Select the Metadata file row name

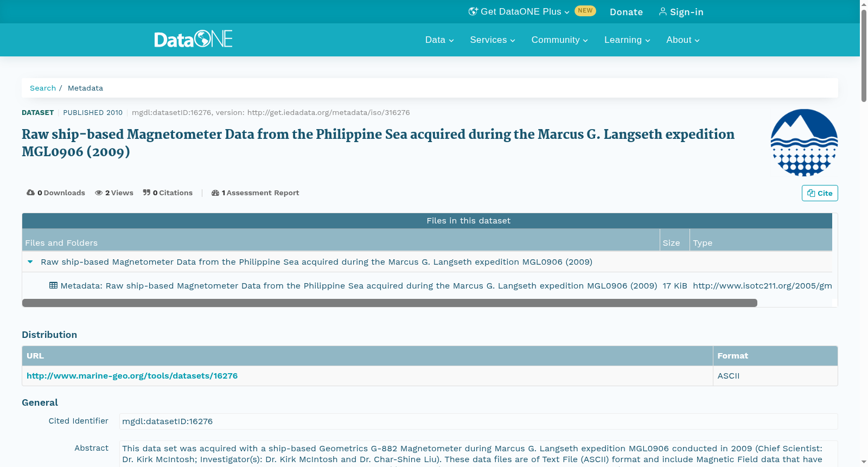[359, 285]
